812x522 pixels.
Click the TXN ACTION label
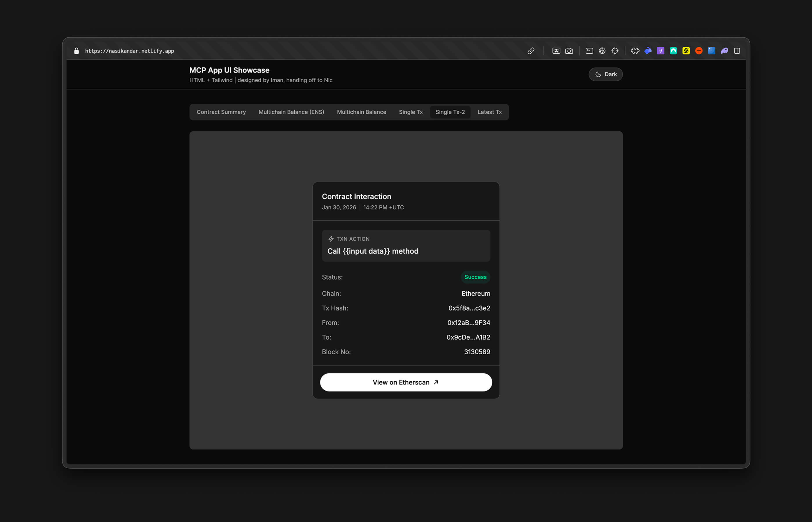pos(353,239)
